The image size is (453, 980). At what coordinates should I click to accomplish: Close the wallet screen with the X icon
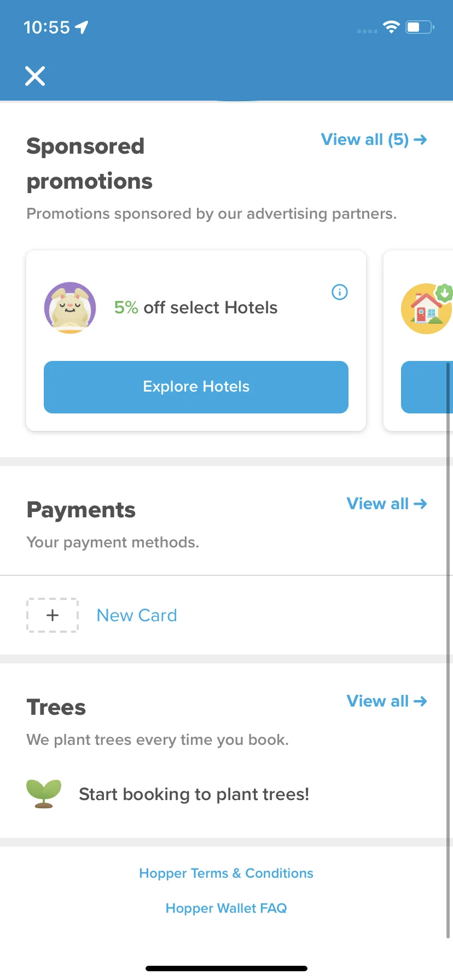[x=35, y=76]
